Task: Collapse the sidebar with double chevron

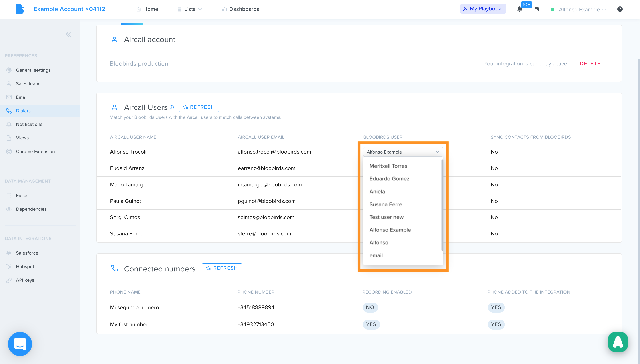Action: [x=68, y=34]
